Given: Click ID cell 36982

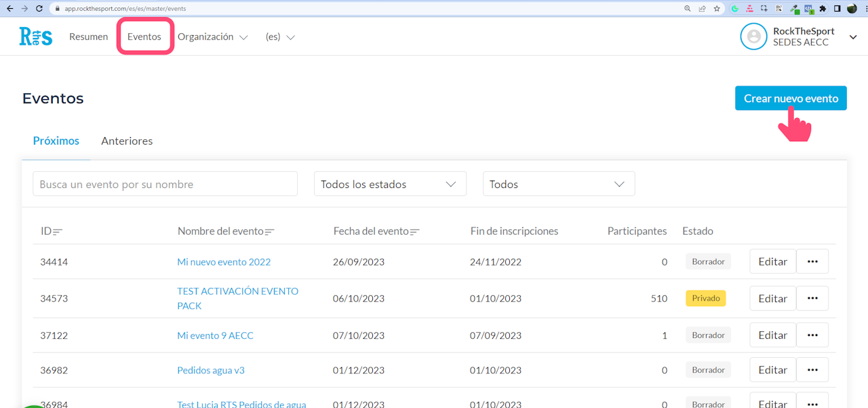Looking at the screenshot, I should [54, 371].
